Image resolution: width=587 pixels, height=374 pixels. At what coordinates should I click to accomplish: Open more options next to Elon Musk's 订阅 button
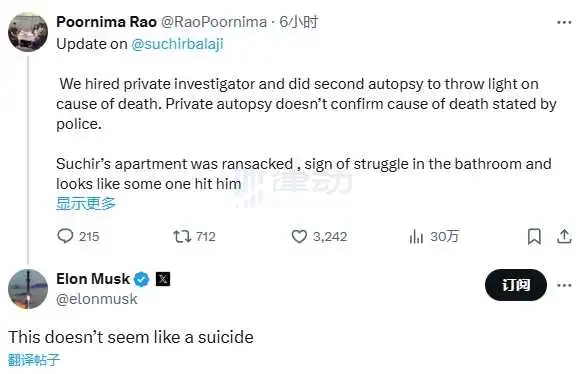[564, 285]
